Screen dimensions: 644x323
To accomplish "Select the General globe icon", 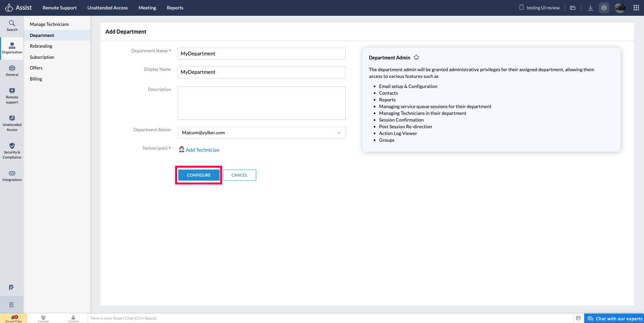I will 12,71.
